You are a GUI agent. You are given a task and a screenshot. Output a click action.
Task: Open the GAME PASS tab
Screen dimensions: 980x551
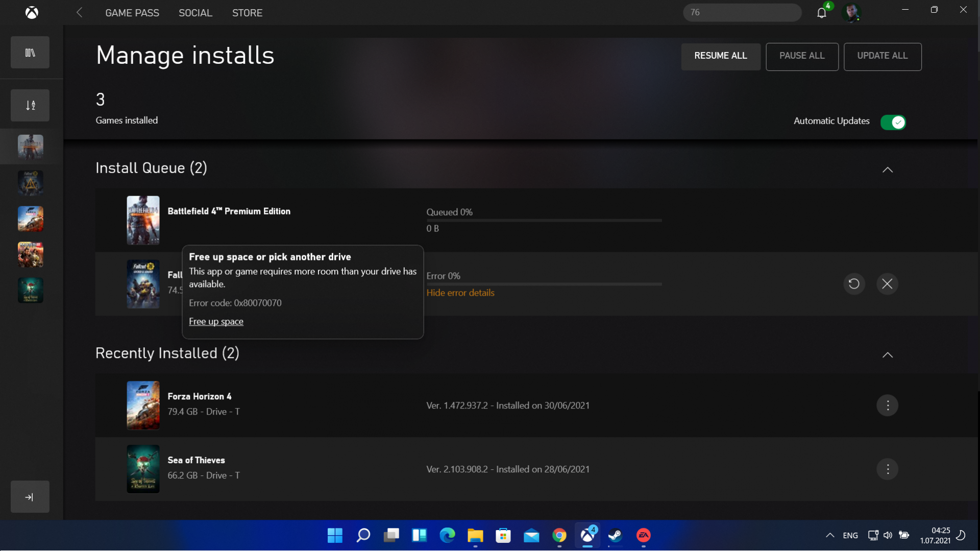pyautogui.click(x=132, y=13)
